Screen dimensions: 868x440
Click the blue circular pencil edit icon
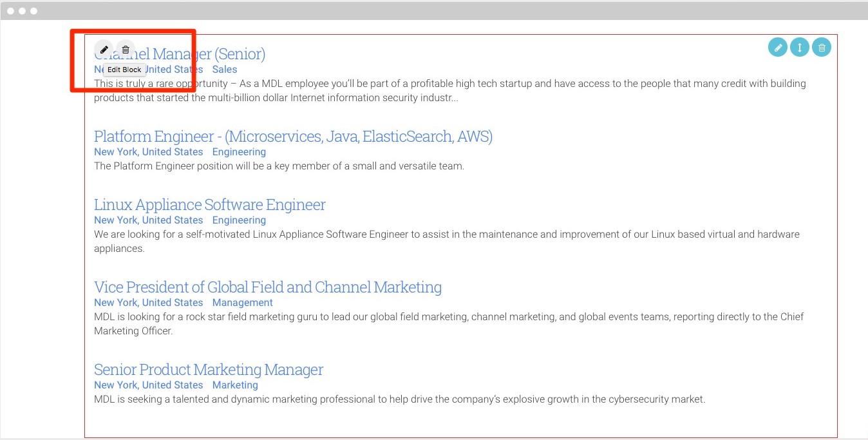pos(778,47)
